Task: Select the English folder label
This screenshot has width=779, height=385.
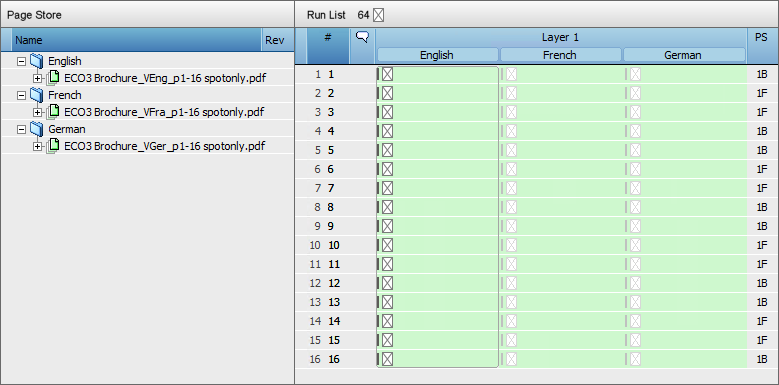Action: pyautogui.click(x=65, y=62)
